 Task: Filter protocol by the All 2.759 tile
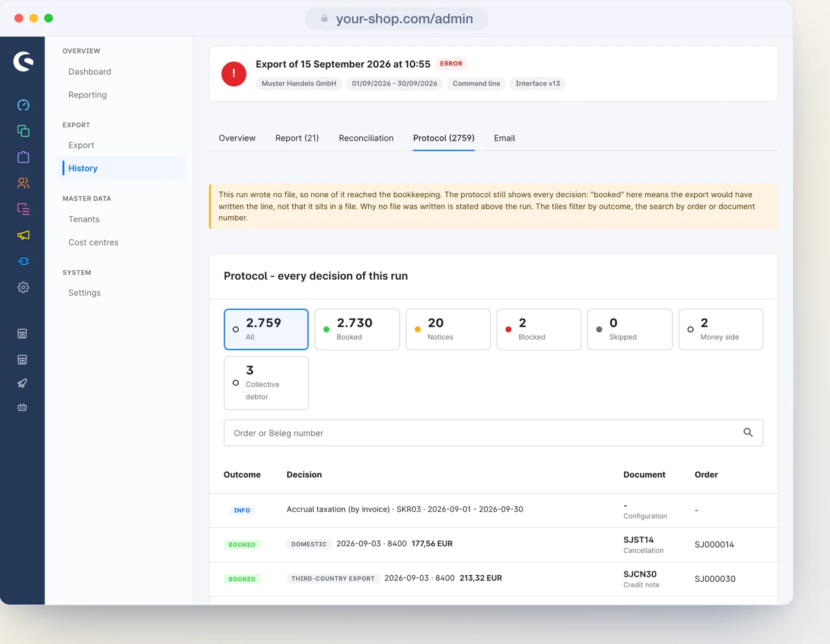point(266,329)
